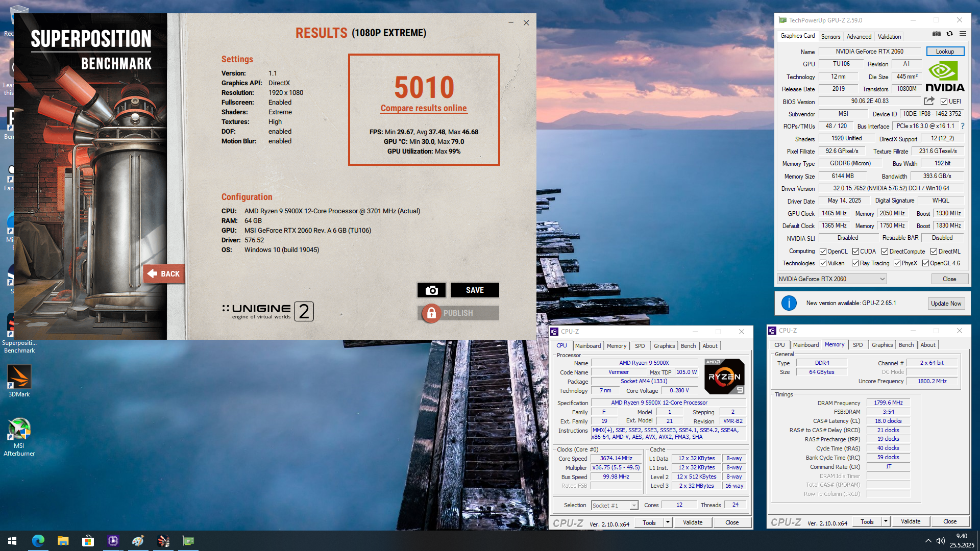The image size is (980, 551).
Task: Open File Explorer from the taskbar
Action: [x=63, y=541]
